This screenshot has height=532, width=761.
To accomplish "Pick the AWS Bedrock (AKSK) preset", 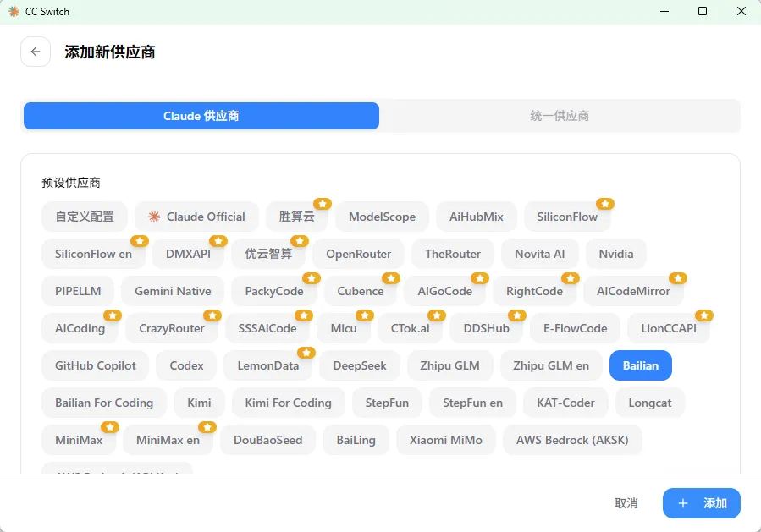I will point(572,441).
